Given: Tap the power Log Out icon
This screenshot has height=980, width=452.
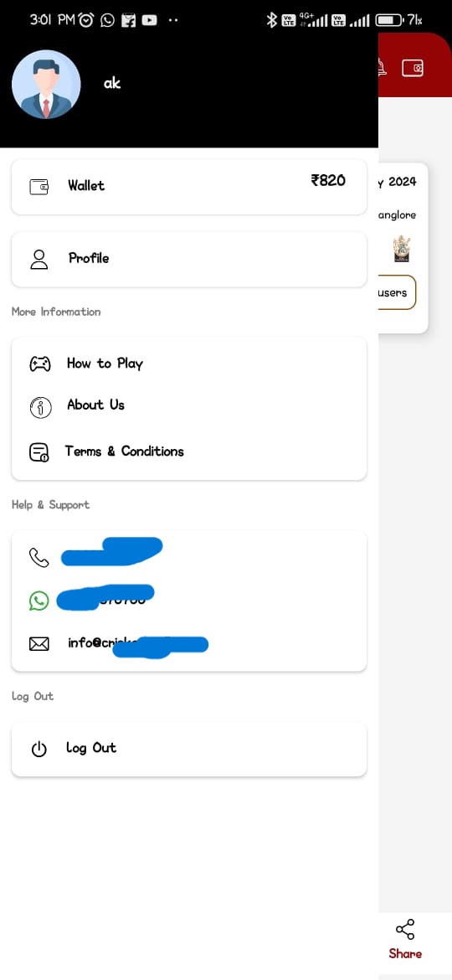Looking at the screenshot, I should [39, 749].
